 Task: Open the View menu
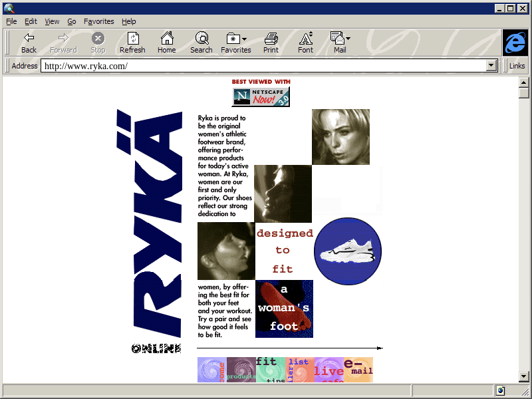[x=52, y=21]
